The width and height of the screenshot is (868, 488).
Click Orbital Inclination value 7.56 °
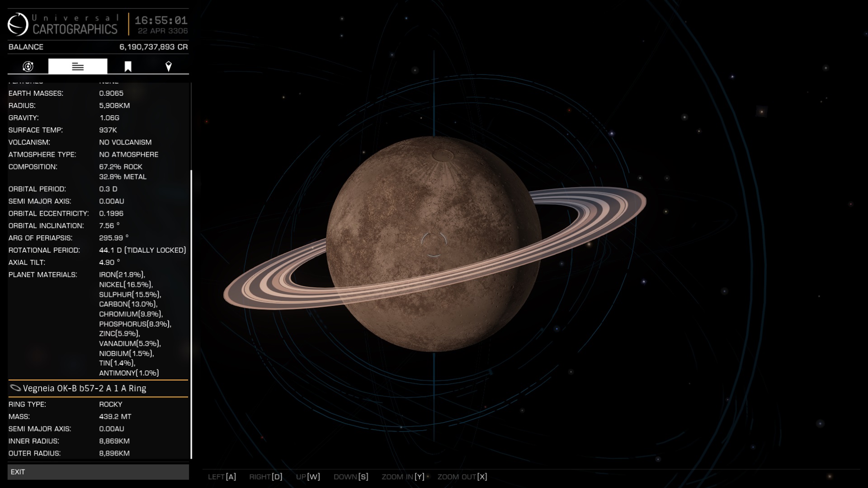[109, 225]
